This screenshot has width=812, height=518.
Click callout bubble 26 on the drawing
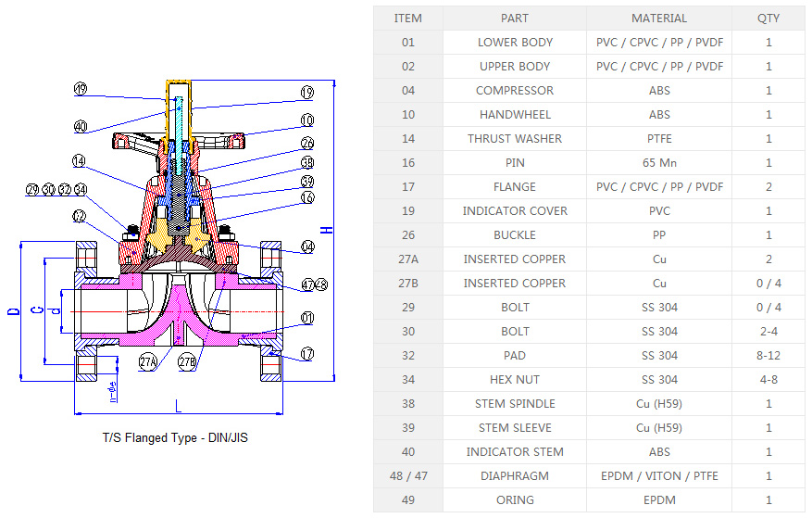(x=306, y=144)
